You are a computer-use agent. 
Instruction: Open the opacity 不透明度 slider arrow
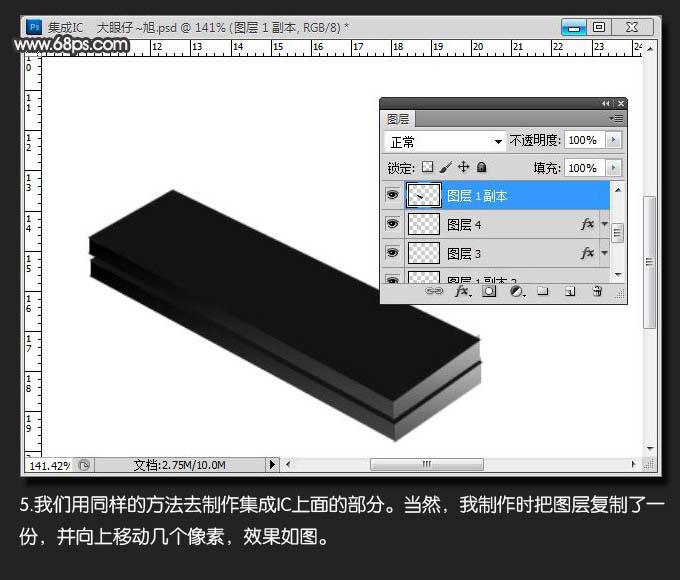pos(613,140)
